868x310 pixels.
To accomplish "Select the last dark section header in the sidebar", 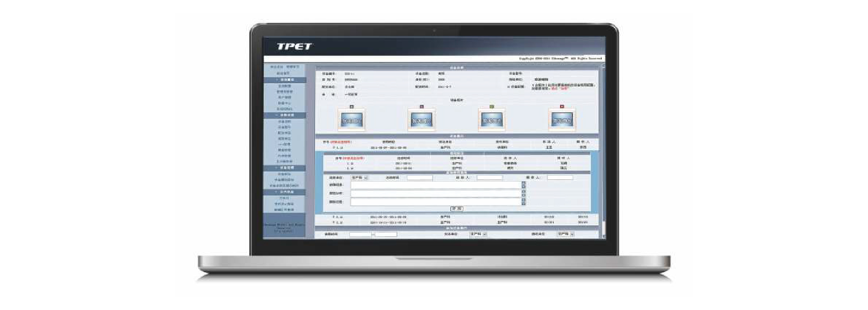I will [285, 192].
